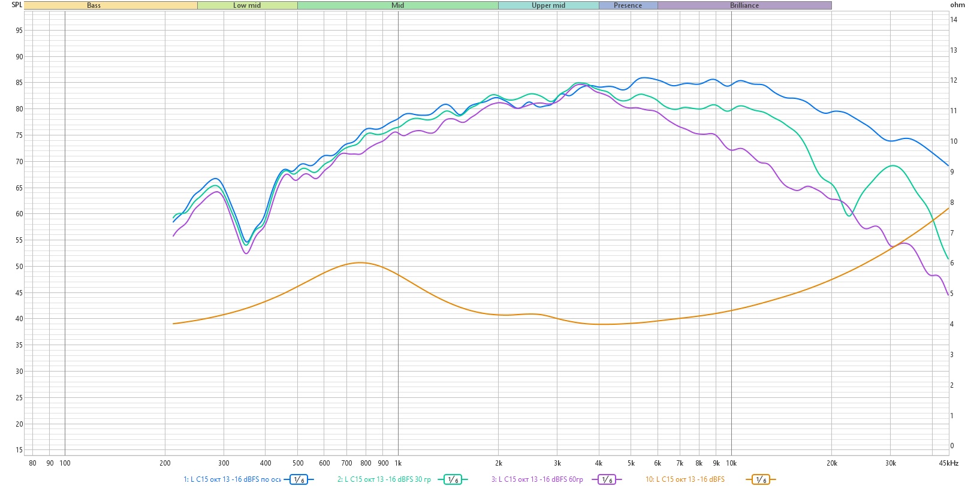Click the 15 value on the SPL axis
The image size is (980, 486).
[19, 450]
